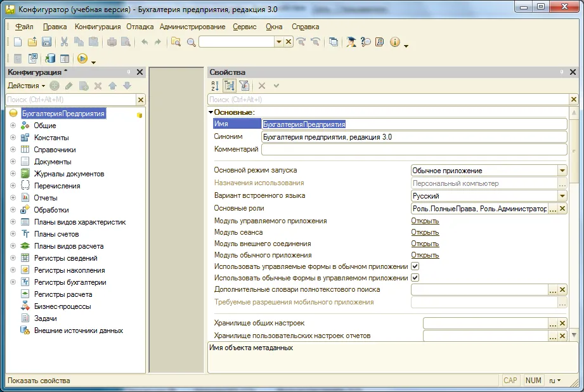Toggle category grouping in Свойства toolbar

pyautogui.click(x=230, y=86)
